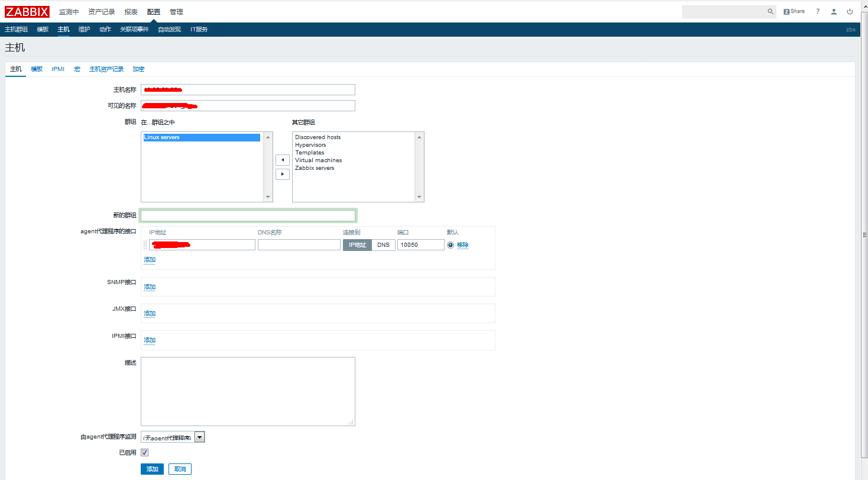
Task: Click down arrow of in-groups list scrollbar
Action: 268,197
